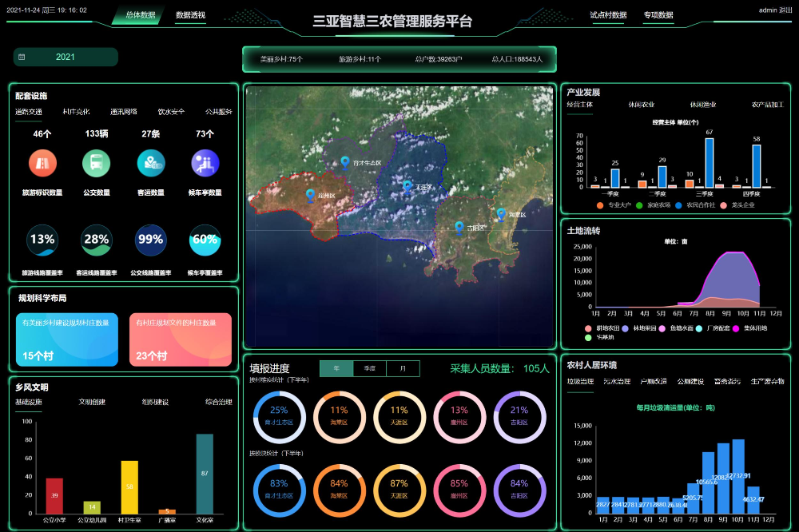
Task: Toggle 耕地农田 legend in 土地流转 chart
Action: 602,328
